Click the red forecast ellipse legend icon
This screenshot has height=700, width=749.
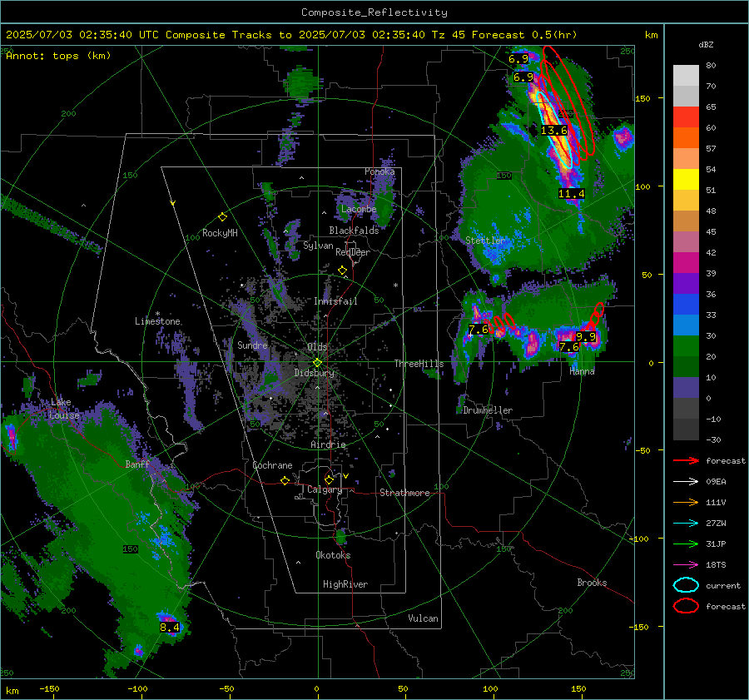pyautogui.click(x=686, y=606)
